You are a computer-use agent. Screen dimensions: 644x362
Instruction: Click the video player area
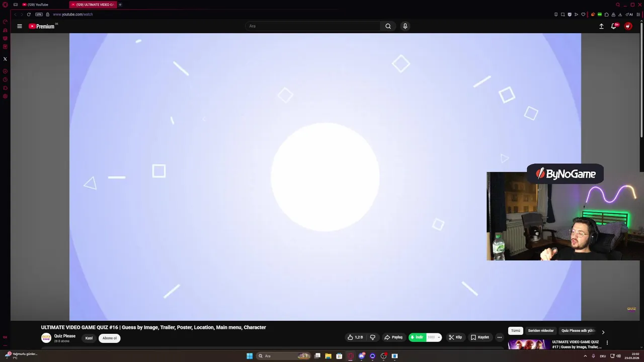325,176
